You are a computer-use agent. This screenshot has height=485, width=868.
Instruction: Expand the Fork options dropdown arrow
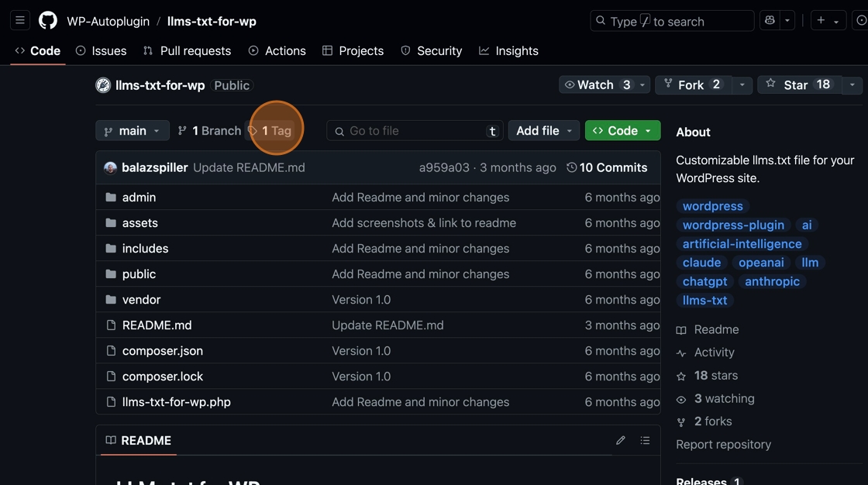[x=742, y=84]
